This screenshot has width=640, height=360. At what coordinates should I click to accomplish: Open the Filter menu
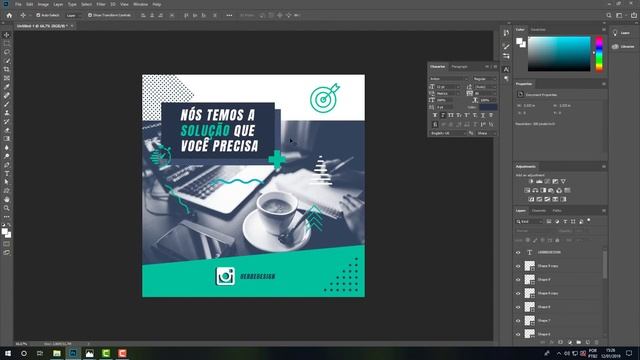click(101, 4)
